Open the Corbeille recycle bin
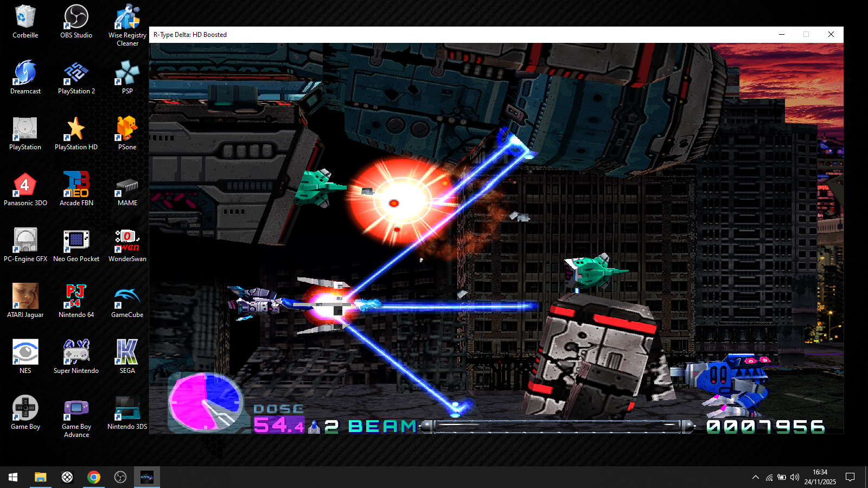The image size is (868, 488). click(25, 22)
